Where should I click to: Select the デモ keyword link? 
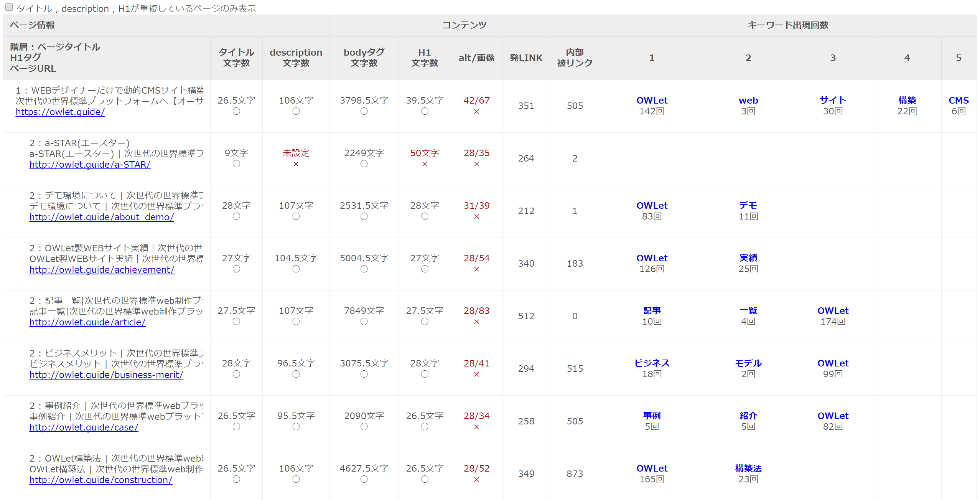coord(748,206)
